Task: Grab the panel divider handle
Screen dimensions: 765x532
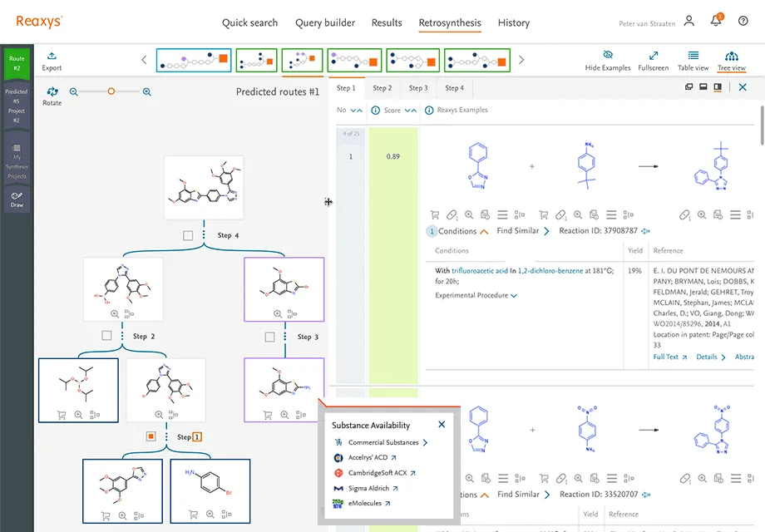Action: (x=328, y=202)
